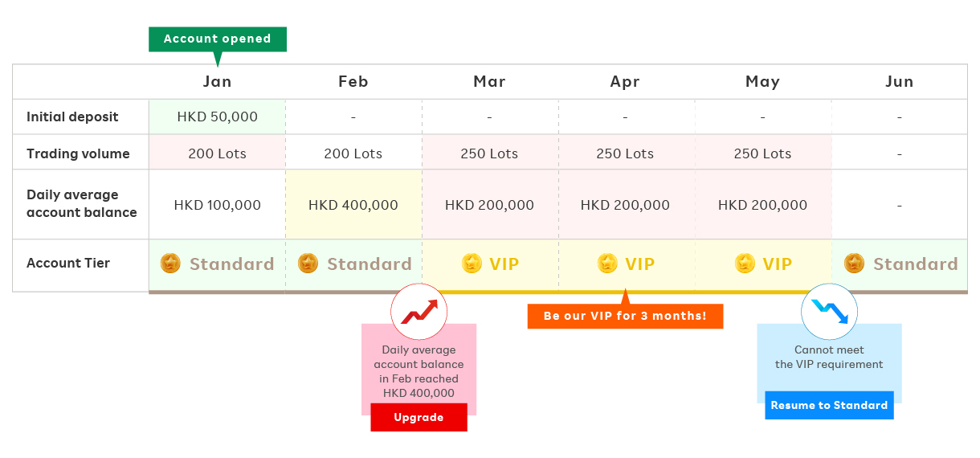Screen dimensions: 980x458
Task: Click the VIP star coin under Mar
Action: [x=472, y=264]
